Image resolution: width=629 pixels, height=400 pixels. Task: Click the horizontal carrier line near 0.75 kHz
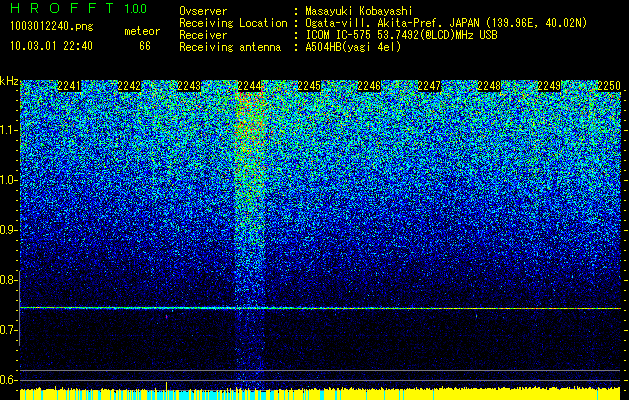pos(320,308)
